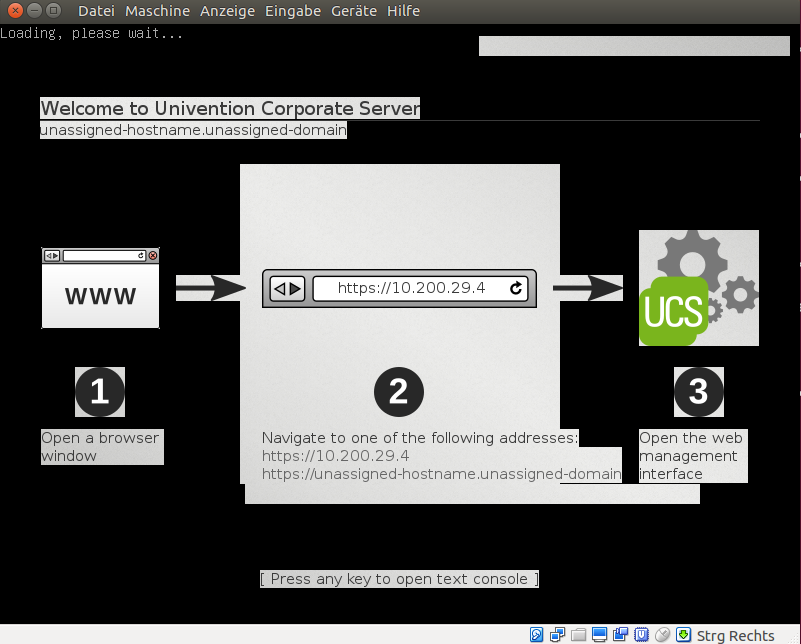The width and height of the screenshot is (801, 644).
Task: Toggle the mouse integration icon
Action: coord(662,635)
